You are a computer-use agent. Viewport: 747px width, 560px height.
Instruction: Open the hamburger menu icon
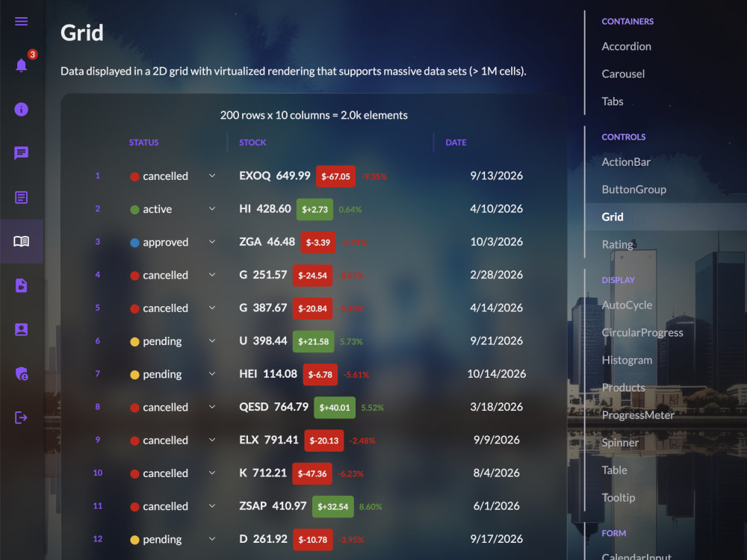[x=21, y=22]
